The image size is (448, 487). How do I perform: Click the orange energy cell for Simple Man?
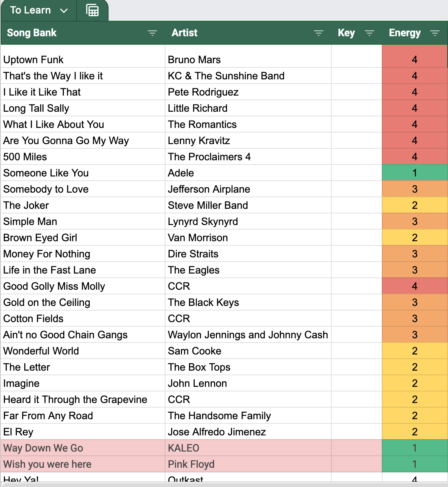(415, 221)
